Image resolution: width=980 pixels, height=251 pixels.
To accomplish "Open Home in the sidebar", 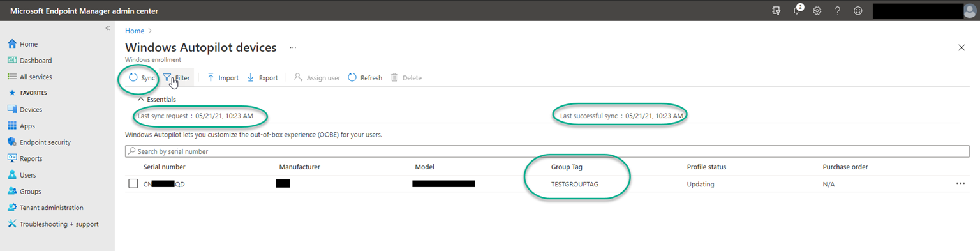I will coord(23,44).
